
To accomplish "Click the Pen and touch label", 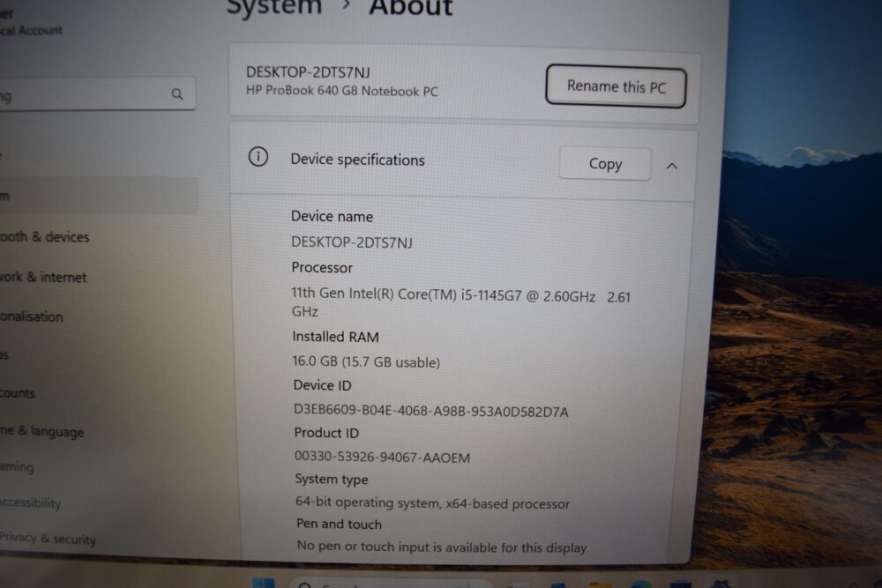I will coord(340,524).
